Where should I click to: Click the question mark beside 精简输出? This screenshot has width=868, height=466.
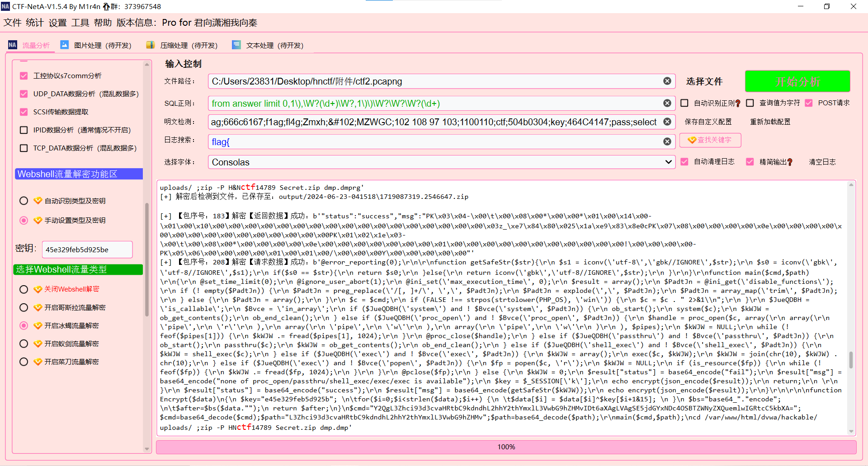(790, 162)
